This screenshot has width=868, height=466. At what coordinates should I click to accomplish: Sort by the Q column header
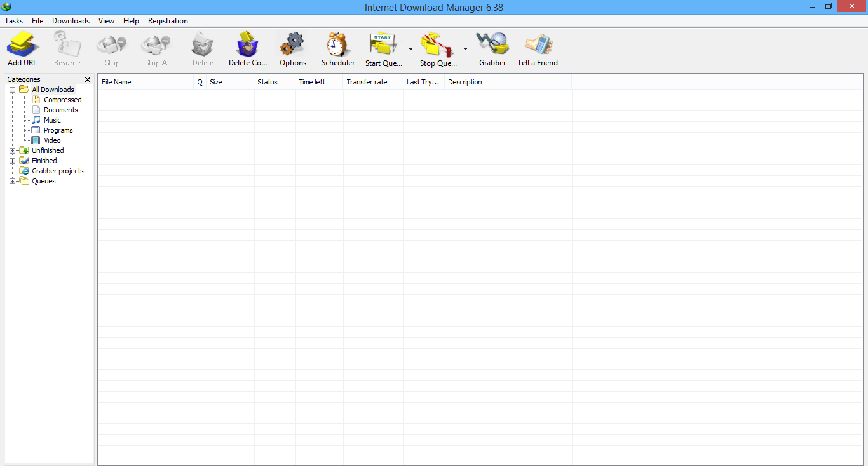[200, 82]
